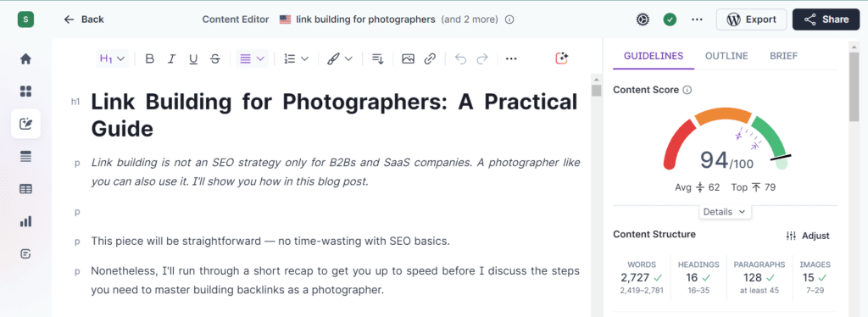
Task: Open the table sidebar icon
Action: point(25,189)
